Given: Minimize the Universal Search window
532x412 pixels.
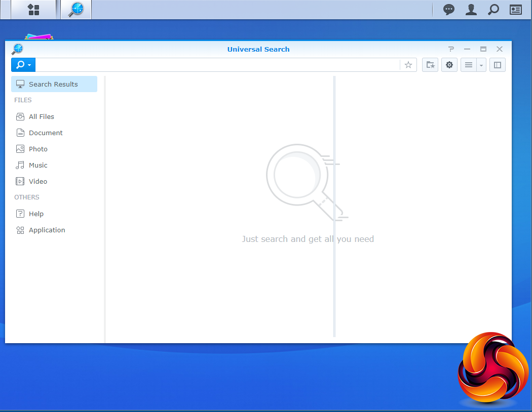Looking at the screenshot, I should 467,49.
